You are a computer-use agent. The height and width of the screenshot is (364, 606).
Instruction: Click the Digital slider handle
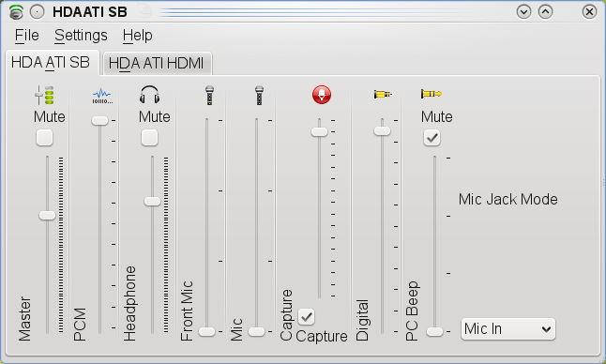(382, 131)
